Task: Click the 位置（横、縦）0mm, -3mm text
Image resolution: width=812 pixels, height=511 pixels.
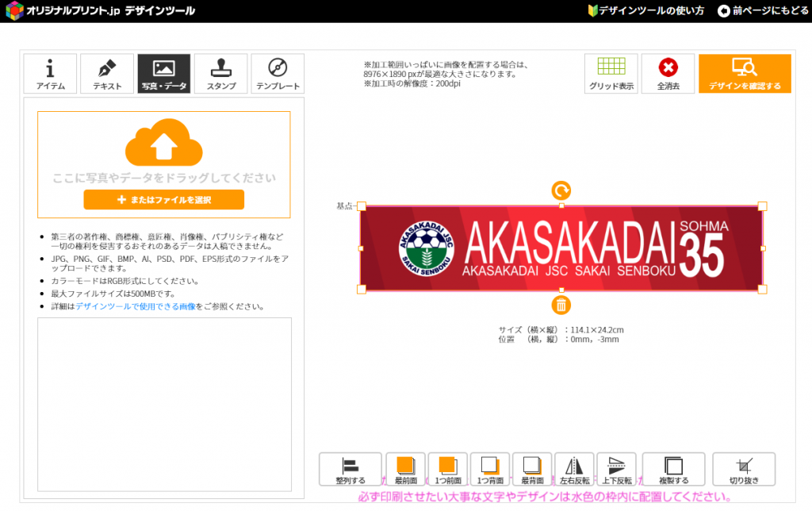Action: point(559,340)
